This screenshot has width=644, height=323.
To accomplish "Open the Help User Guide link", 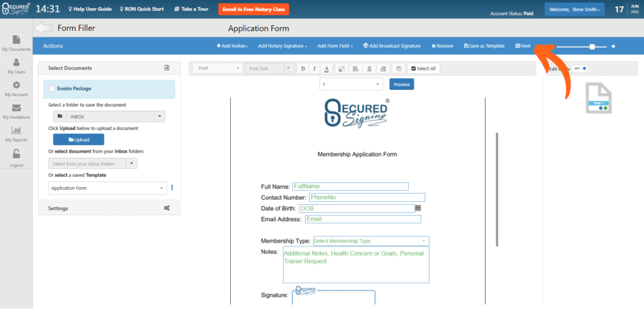I will [90, 9].
